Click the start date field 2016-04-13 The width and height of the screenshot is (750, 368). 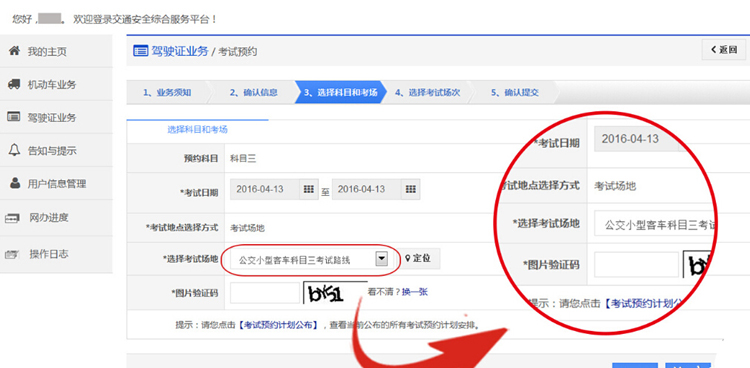[x=265, y=190]
